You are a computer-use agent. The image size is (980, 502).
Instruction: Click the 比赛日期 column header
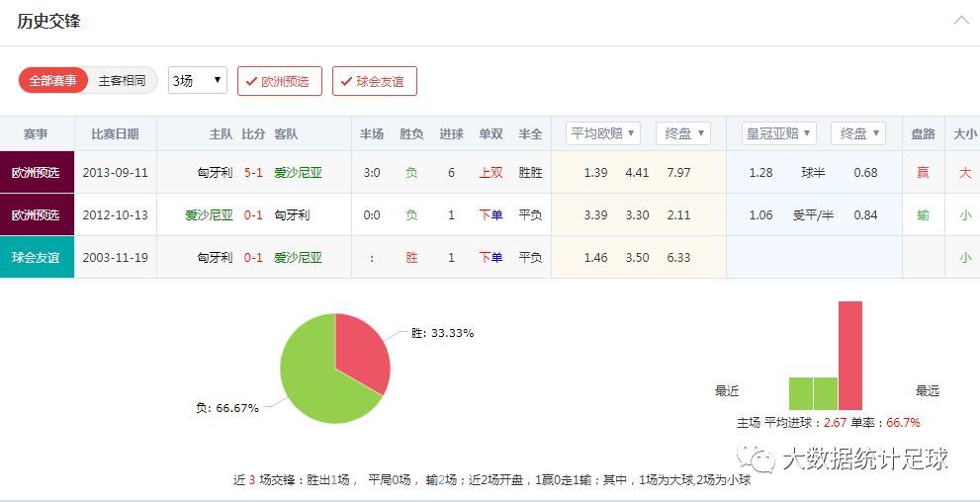[115, 133]
